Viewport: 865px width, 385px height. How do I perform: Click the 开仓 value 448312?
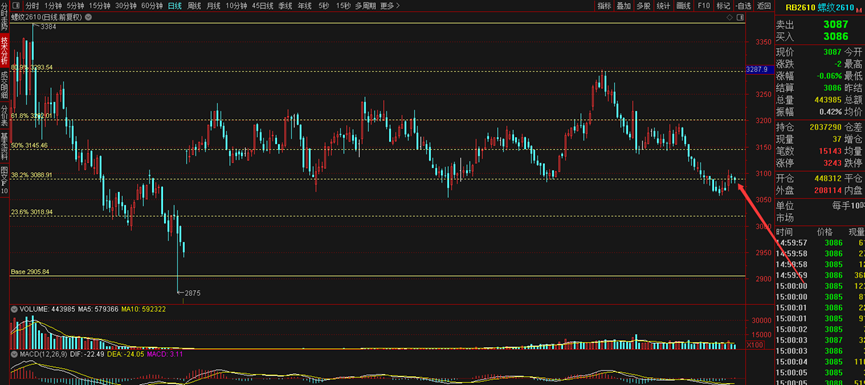pyautogui.click(x=827, y=179)
